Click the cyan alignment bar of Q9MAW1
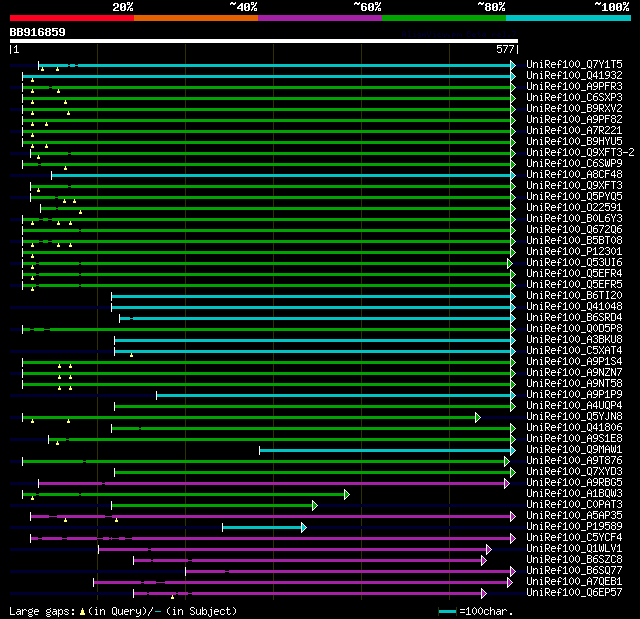Viewport: 640px width, 619px height. click(x=387, y=450)
